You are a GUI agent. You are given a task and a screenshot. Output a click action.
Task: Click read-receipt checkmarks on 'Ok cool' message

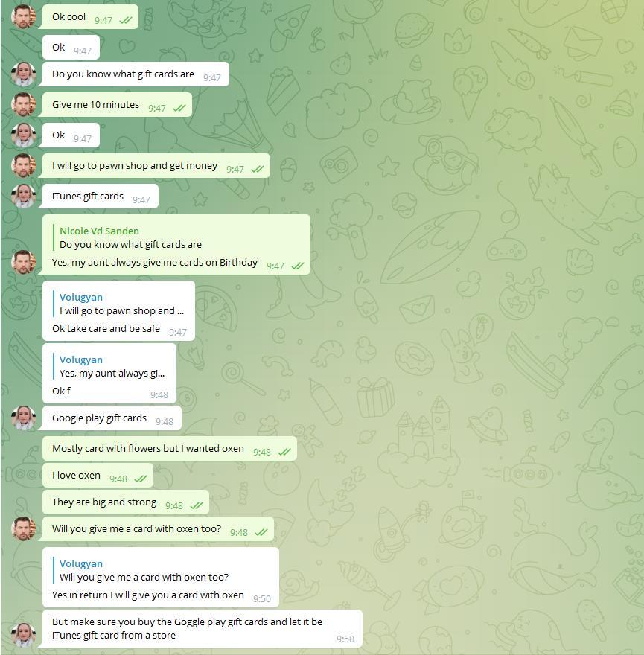[x=125, y=20]
